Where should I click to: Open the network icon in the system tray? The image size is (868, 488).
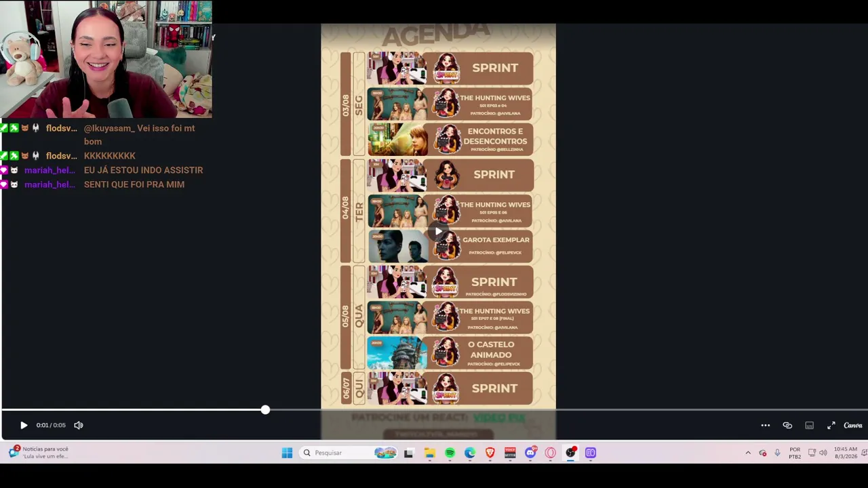(812, 453)
